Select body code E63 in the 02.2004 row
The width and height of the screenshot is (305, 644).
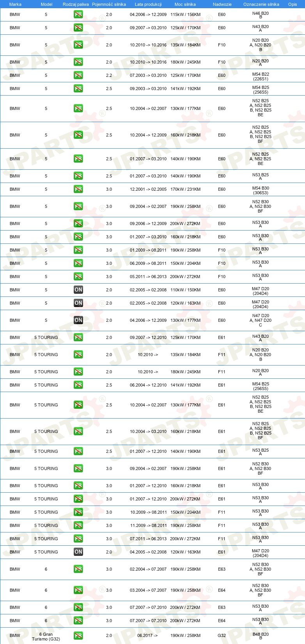click(x=222, y=569)
